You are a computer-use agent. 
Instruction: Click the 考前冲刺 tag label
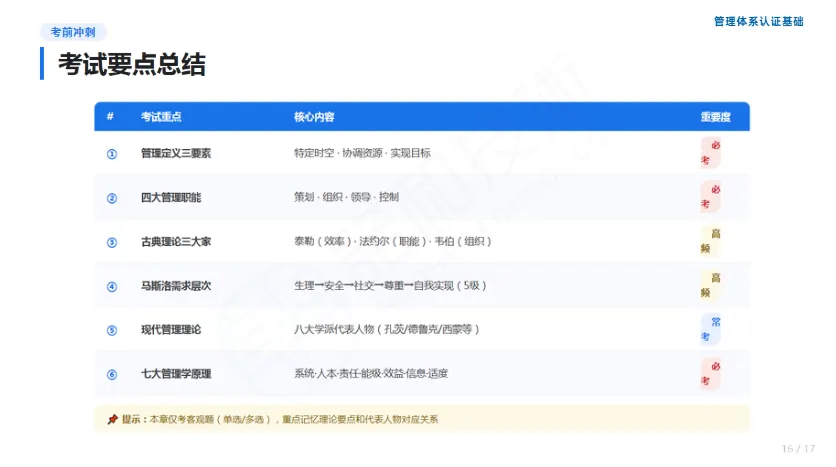pos(73,32)
